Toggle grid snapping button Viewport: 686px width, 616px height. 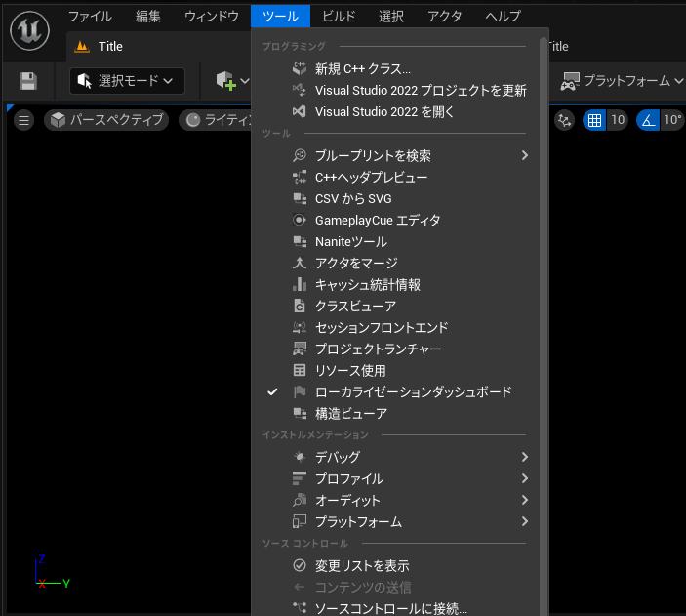tap(594, 120)
